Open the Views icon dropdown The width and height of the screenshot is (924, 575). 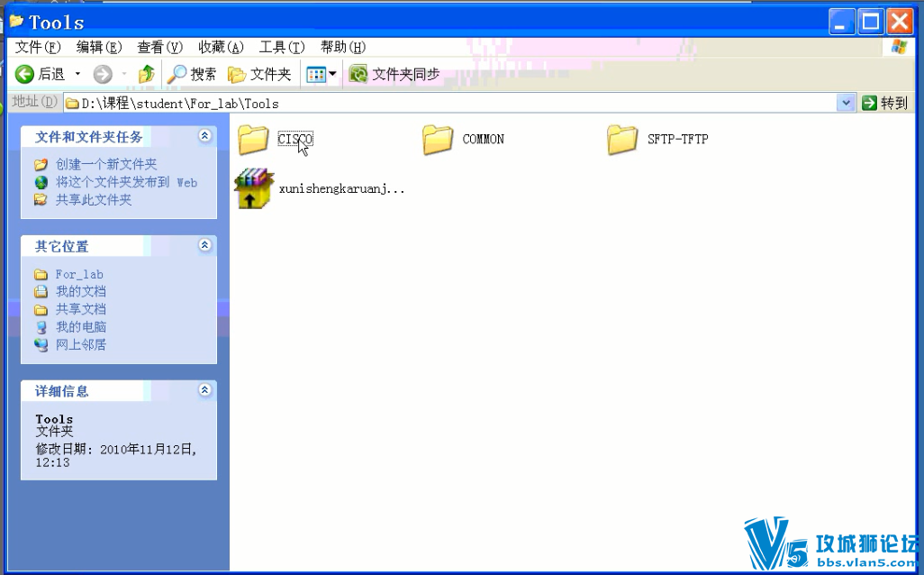point(322,74)
